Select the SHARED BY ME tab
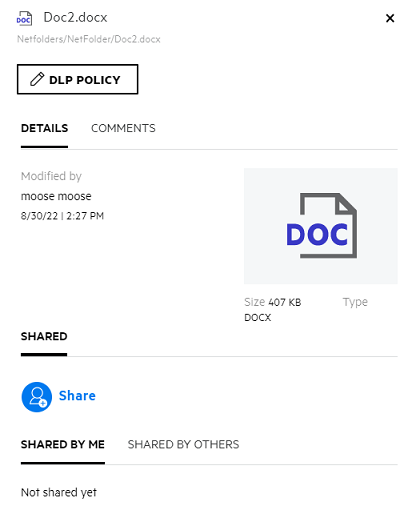Viewport: 420px width, 518px height. [x=63, y=444]
